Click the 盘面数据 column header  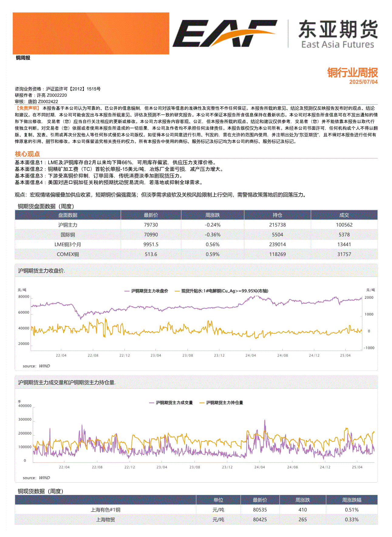pyautogui.click(x=68, y=215)
